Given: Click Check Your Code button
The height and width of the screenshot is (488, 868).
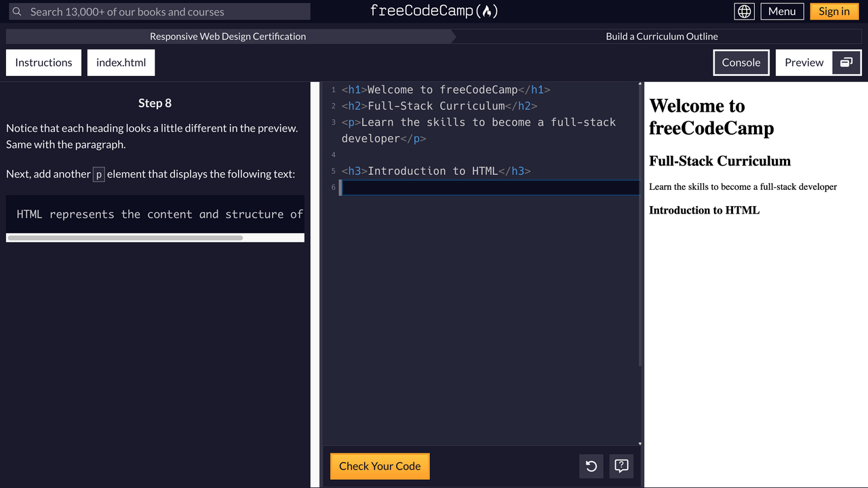Looking at the screenshot, I should 380,466.
